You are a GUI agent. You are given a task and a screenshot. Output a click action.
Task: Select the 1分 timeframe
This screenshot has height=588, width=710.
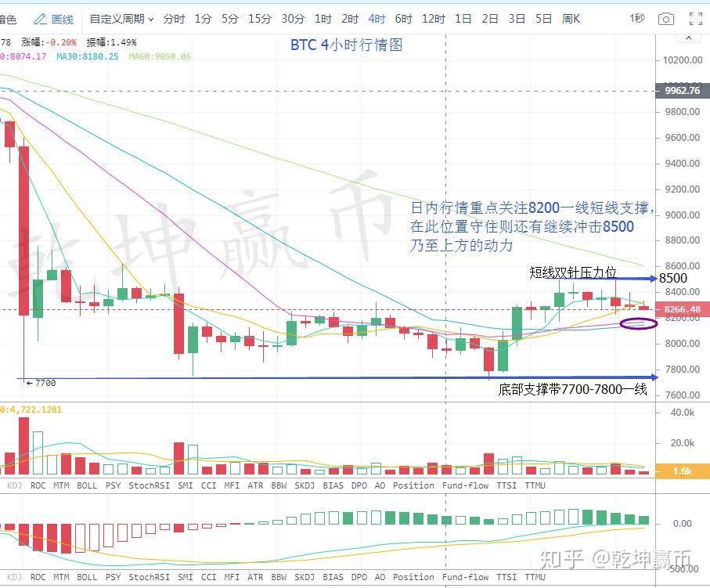pos(203,19)
